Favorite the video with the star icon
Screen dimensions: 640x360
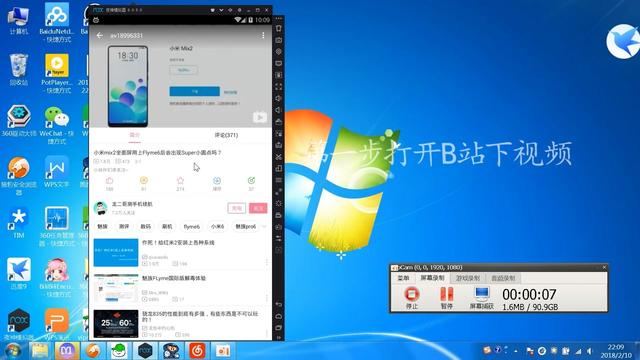(x=180, y=181)
